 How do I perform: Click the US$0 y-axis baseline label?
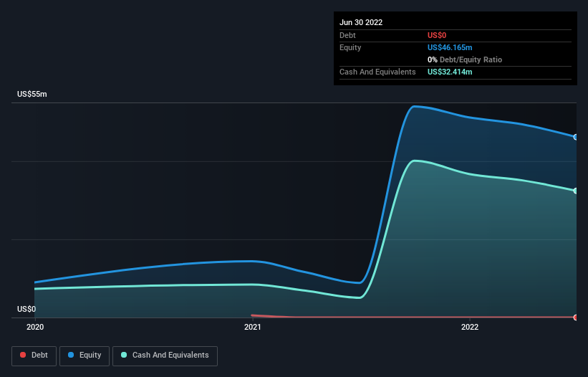point(26,309)
